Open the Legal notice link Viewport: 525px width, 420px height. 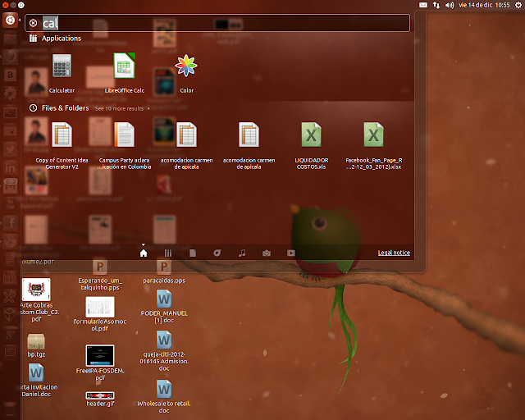coord(394,253)
